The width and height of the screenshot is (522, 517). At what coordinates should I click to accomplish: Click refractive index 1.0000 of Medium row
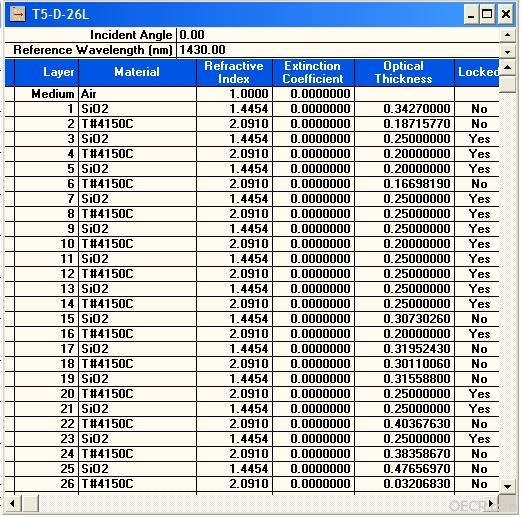tap(234, 94)
